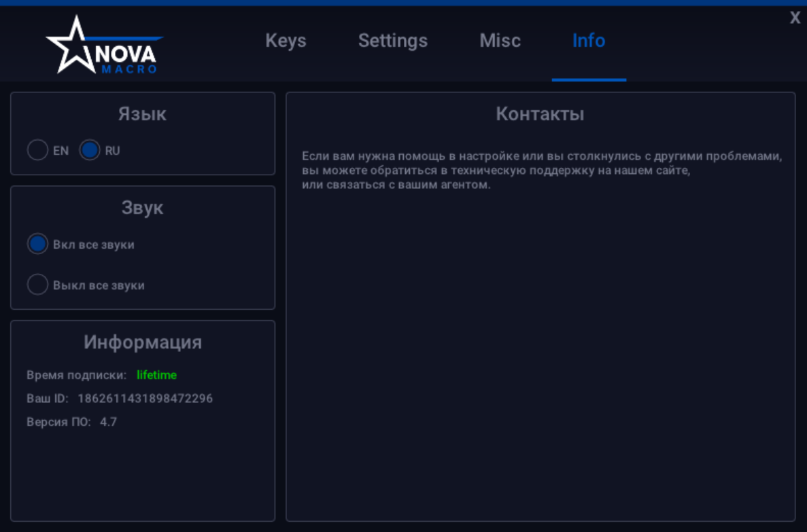
Task: Click the 'Контакты' panel heading
Action: click(540, 114)
